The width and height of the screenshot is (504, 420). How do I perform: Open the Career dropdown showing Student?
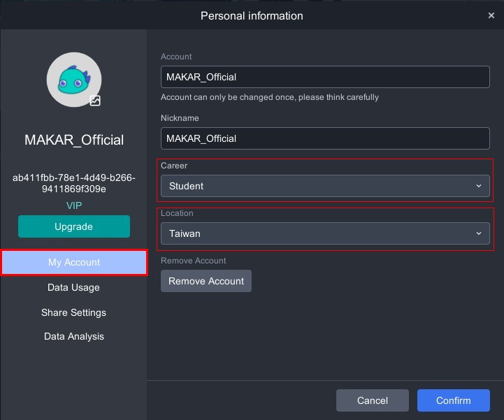pos(315,186)
